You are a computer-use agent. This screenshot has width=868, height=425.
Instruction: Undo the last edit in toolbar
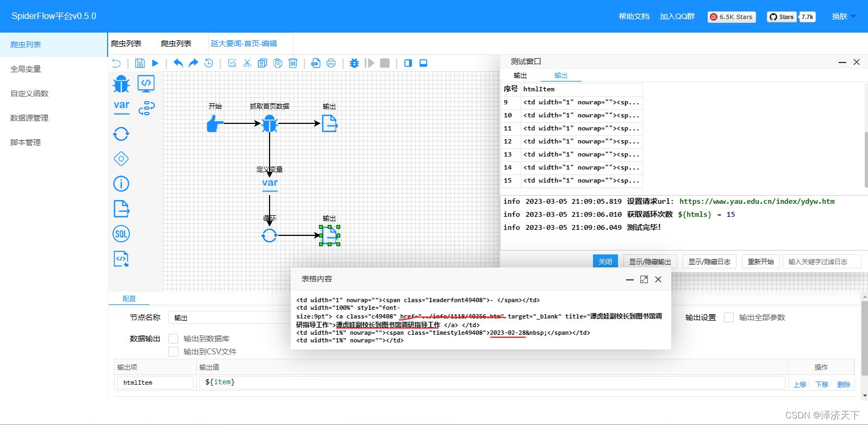[178, 63]
